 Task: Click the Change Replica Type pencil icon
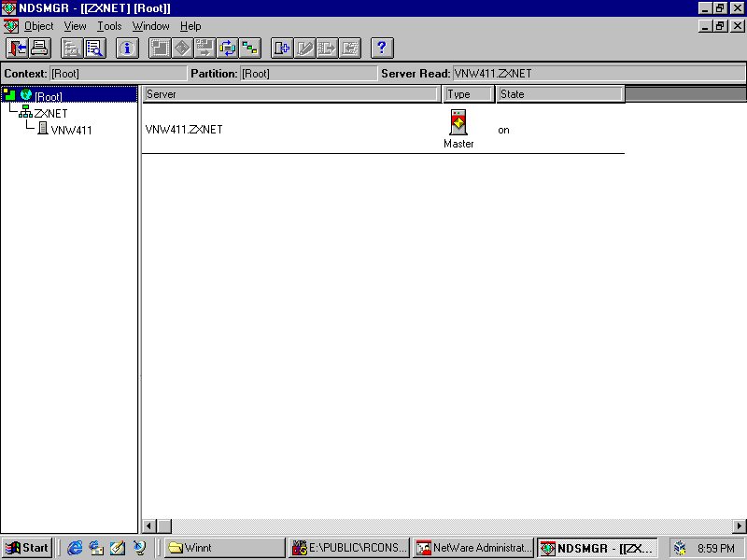pyautogui.click(x=305, y=49)
